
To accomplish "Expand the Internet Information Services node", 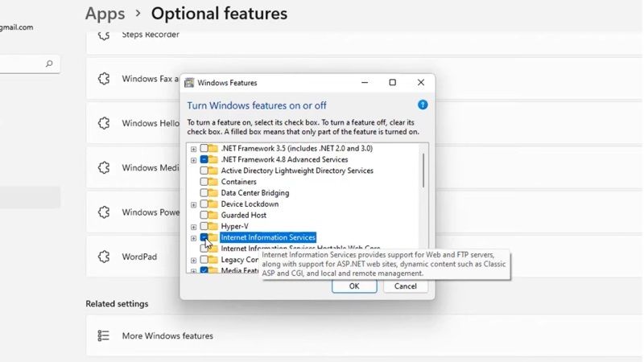I will pyautogui.click(x=193, y=238).
